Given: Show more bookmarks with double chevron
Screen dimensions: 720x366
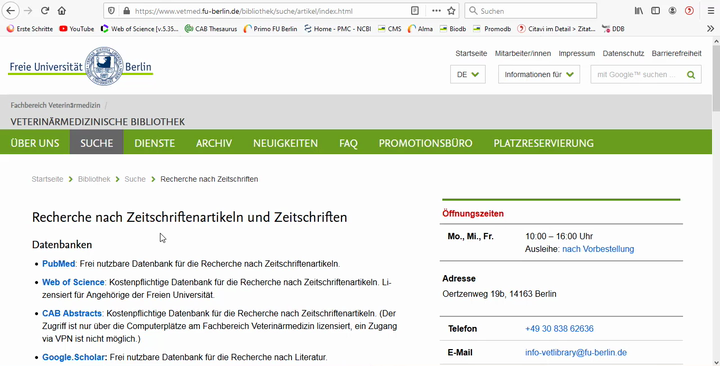Looking at the screenshot, I should [x=710, y=28].
